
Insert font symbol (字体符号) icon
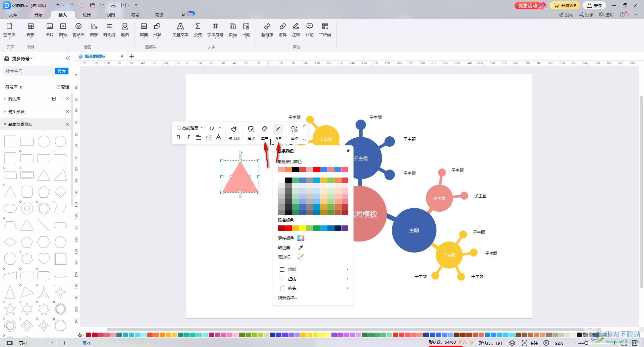pyautogui.click(x=215, y=30)
